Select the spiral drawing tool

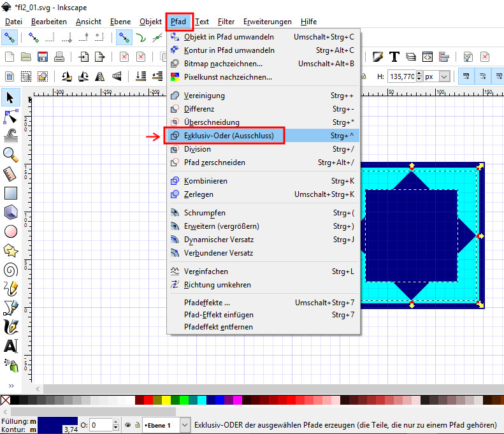[10, 270]
